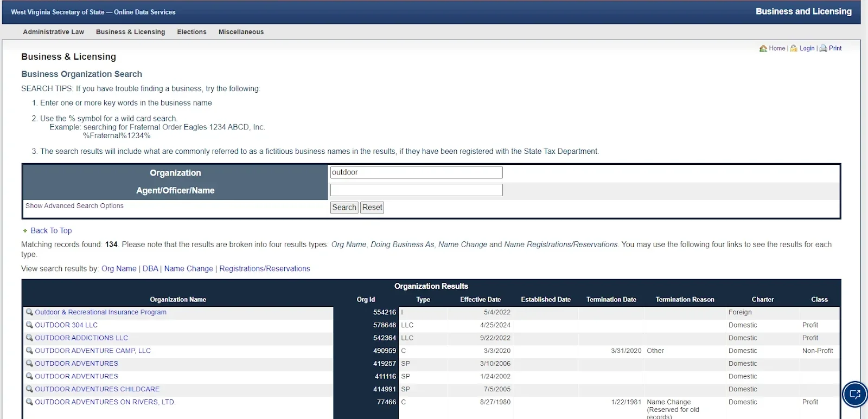This screenshot has width=868, height=419.
Task: Open Administrative Law menu
Action: click(x=54, y=32)
